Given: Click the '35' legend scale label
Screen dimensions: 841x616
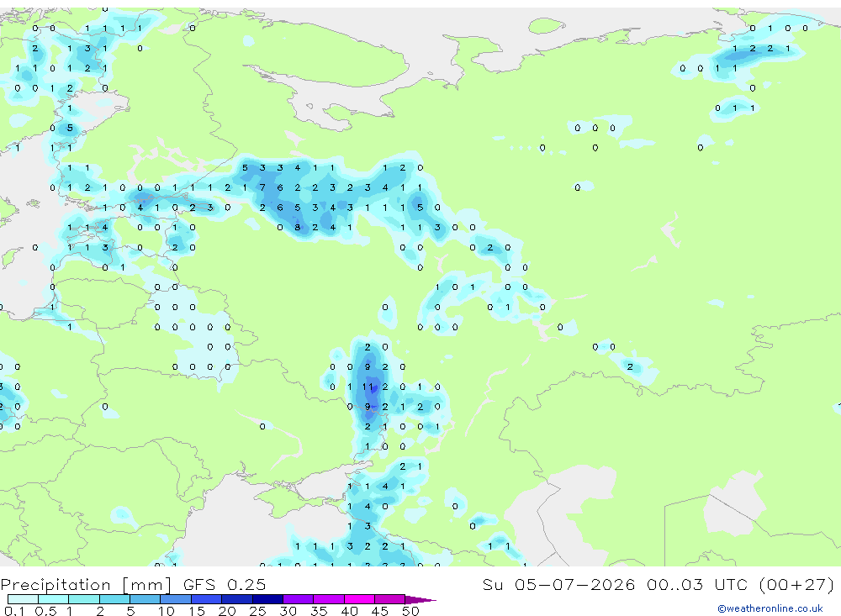Looking at the screenshot, I should click(319, 611).
